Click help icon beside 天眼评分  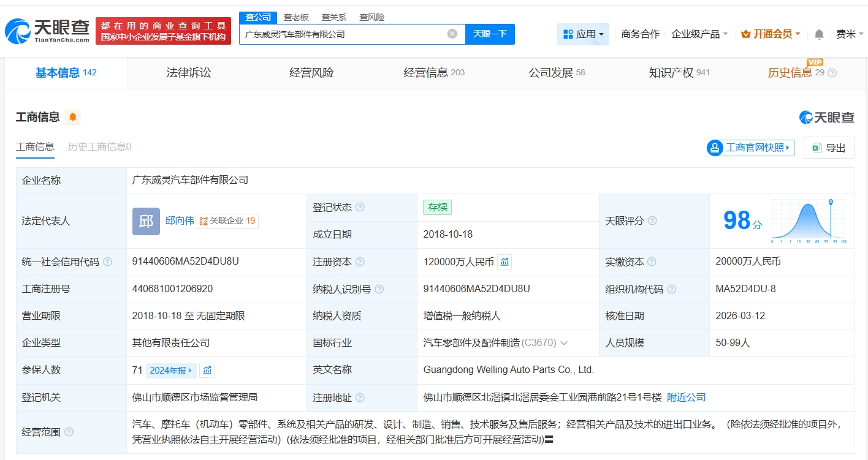[x=652, y=221]
